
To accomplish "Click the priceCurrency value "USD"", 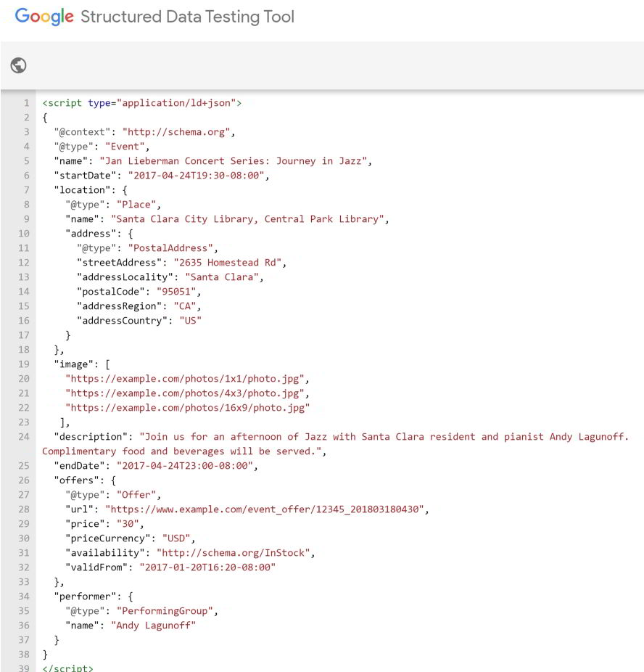I will (176, 538).
